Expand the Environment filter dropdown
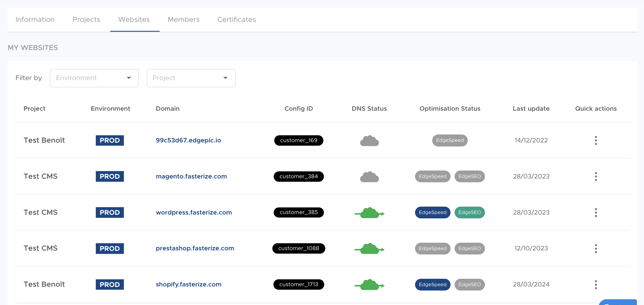 click(x=94, y=78)
